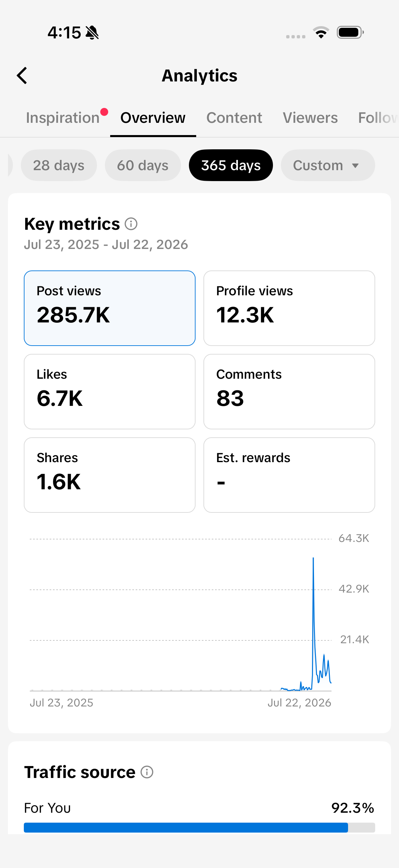
Task: Select the 365 days range filter
Action: [x=231, y=165]
